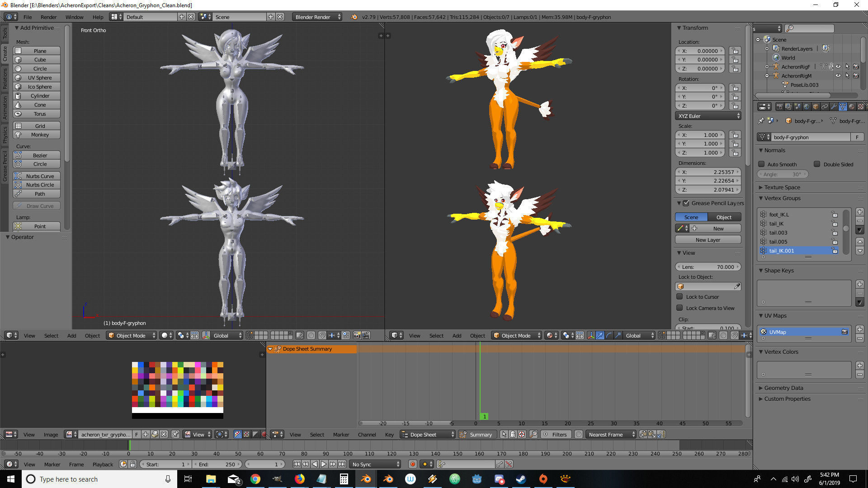Image resolution: width=868 pixels, height=488 pixels.
Task: Open the Texture checker properties tab
Action: (861, 107)
